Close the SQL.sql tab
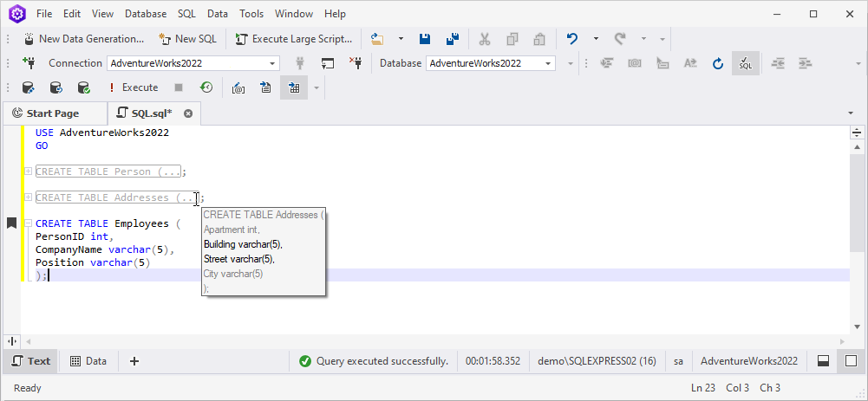Screen dimensions: 868x401 (188, 113)
